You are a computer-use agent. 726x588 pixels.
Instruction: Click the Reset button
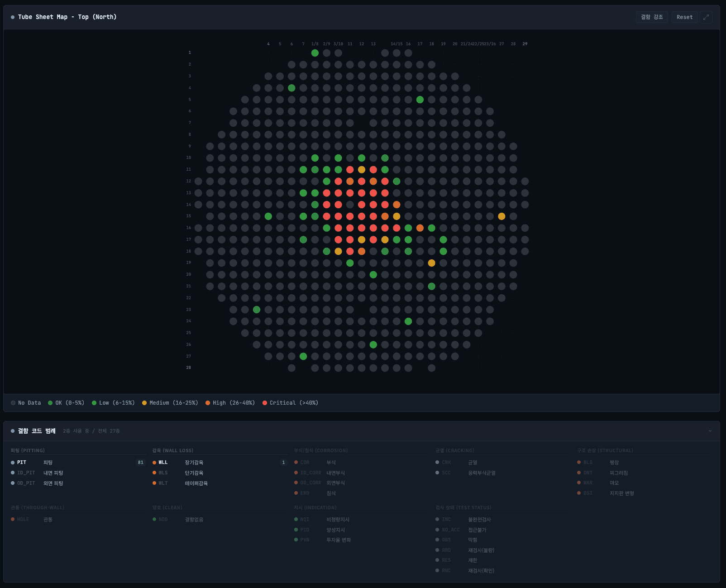point(684,17)
